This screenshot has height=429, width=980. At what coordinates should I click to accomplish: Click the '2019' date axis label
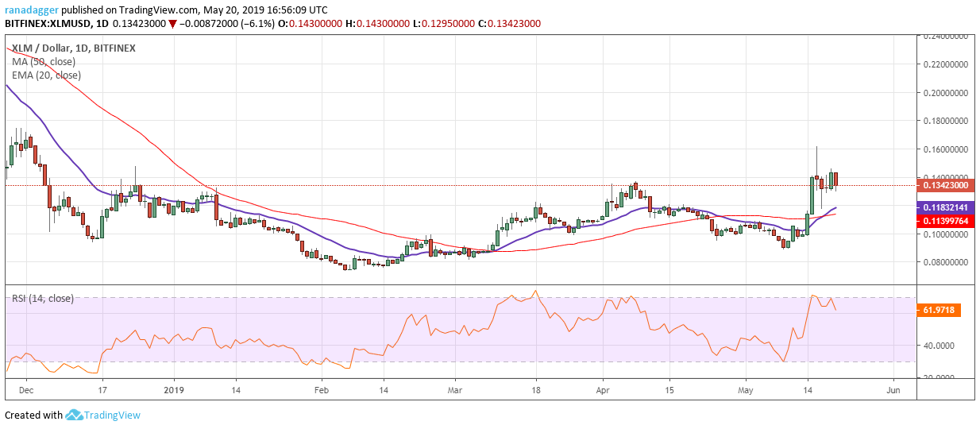click(174, 391)
